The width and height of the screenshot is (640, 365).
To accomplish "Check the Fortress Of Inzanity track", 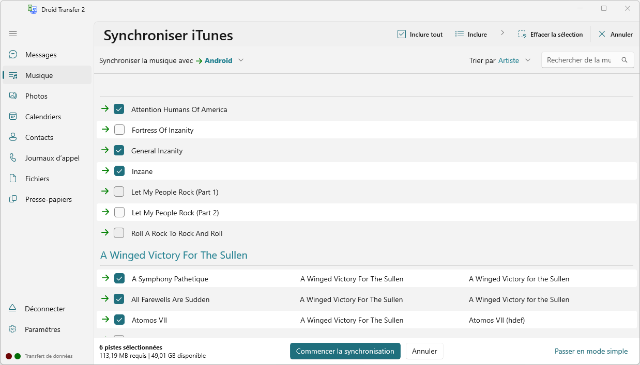I will tap(119, 130).
